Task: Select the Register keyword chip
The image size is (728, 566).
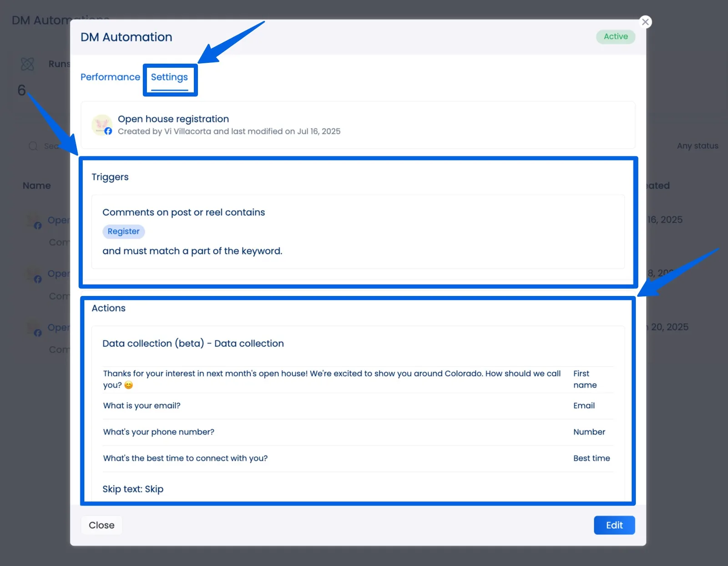Action: tap(123, 231)
